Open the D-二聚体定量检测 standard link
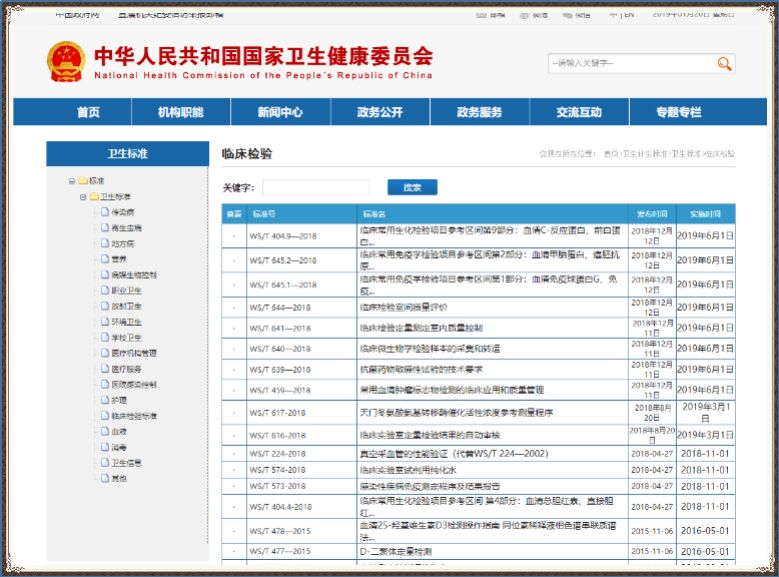The height and width of the screenshot is (577, 779). (x=396, y=551)
